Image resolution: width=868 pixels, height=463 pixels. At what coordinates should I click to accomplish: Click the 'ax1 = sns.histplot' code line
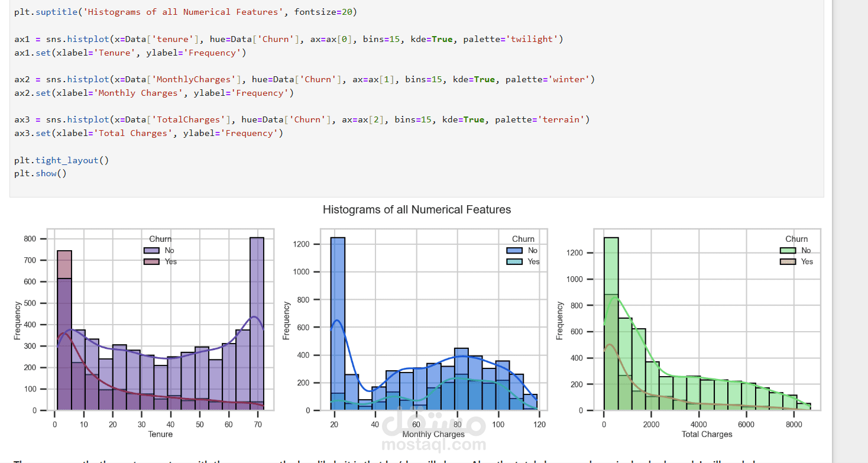pos(289,39)
